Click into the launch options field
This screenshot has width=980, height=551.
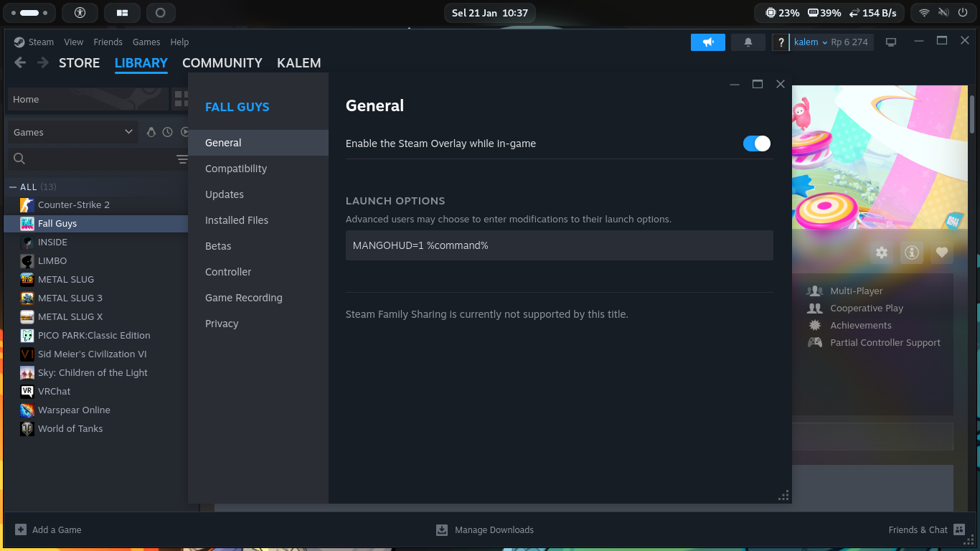(x=560, y=245)
